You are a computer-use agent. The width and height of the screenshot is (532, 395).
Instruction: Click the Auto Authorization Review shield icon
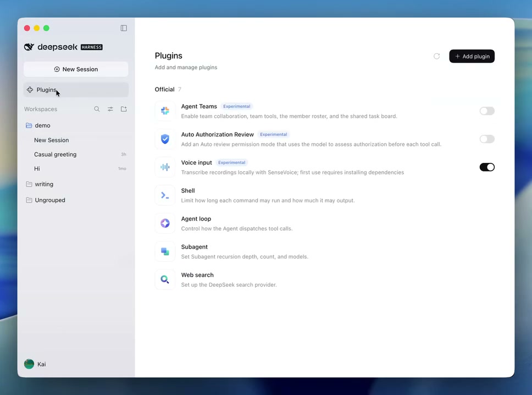coord(165,139)
